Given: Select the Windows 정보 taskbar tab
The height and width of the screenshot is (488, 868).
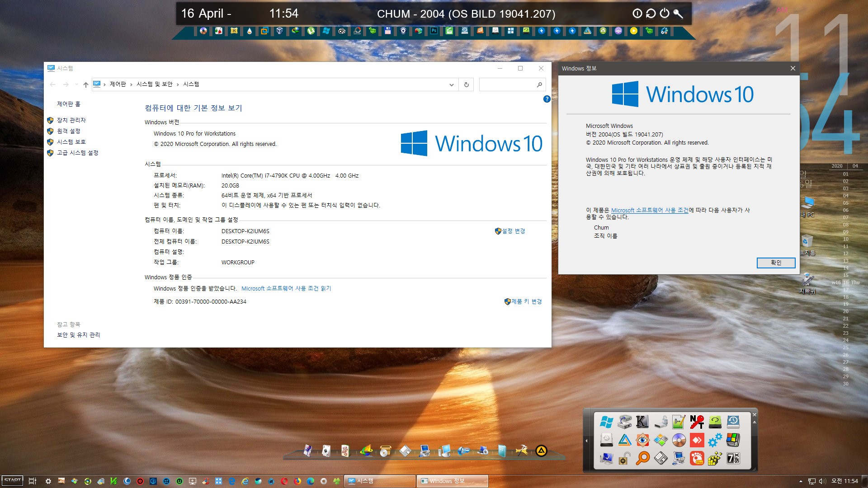Looking at the screenshot, I should click(x=452, y=481).
